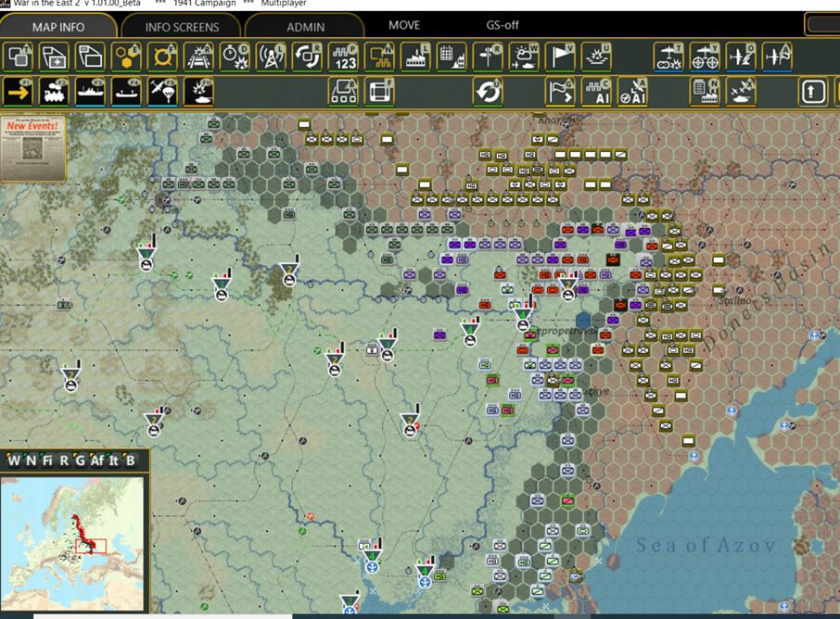Open the MAP INFO tab
Viewport: 840px width, 619px height.
click(57, 26)
